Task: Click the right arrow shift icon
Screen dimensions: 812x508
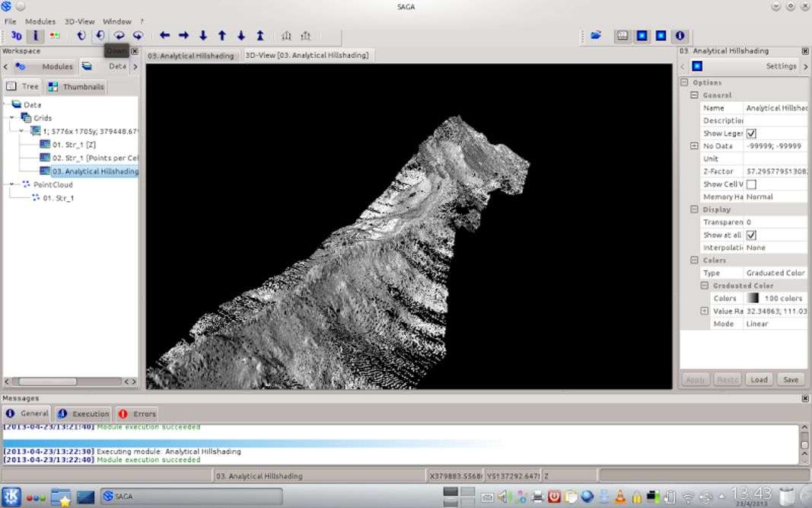Action: pyautogui.click(x=183, y=36)
